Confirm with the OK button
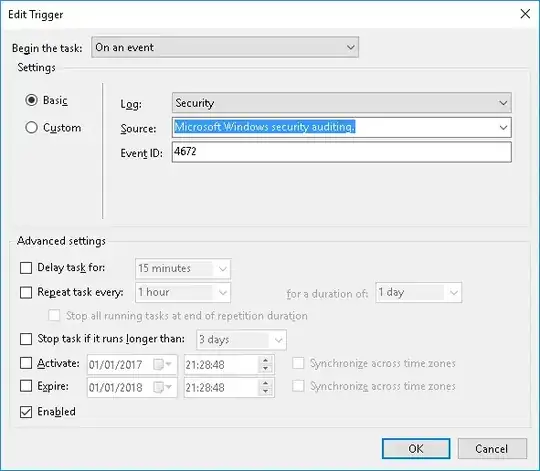 [416, 448]
